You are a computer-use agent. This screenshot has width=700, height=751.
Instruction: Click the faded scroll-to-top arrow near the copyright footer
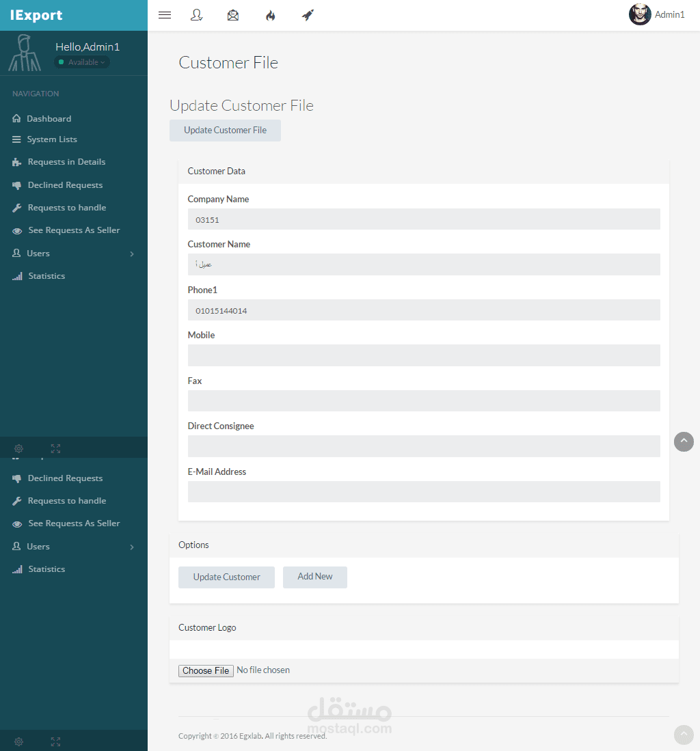684,735
